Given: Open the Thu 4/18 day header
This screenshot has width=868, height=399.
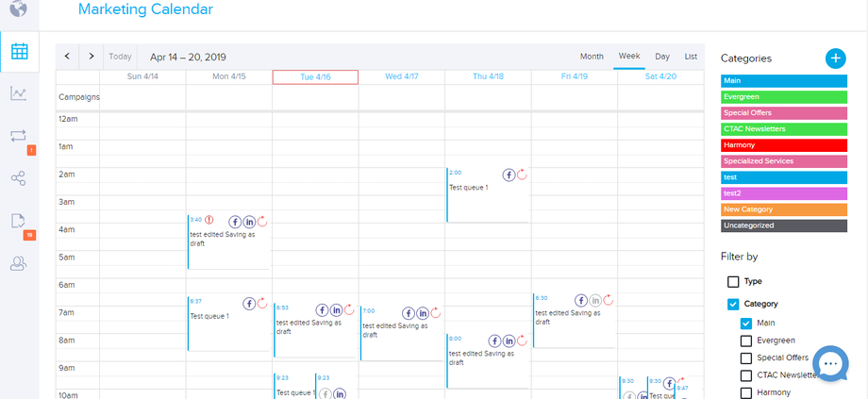Looking at the screenshot, I should click(x=489, y=77).
